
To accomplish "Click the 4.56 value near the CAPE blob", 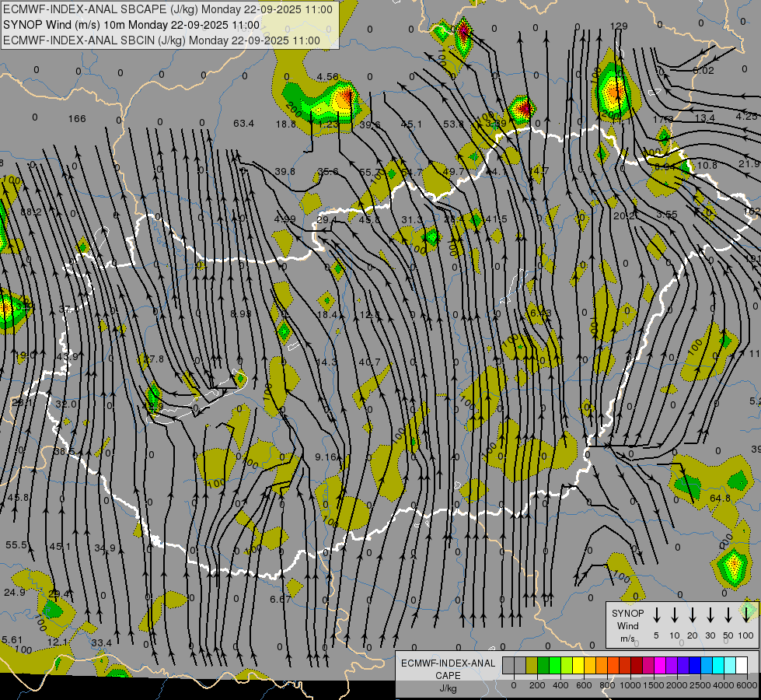I will coord(327,77).
